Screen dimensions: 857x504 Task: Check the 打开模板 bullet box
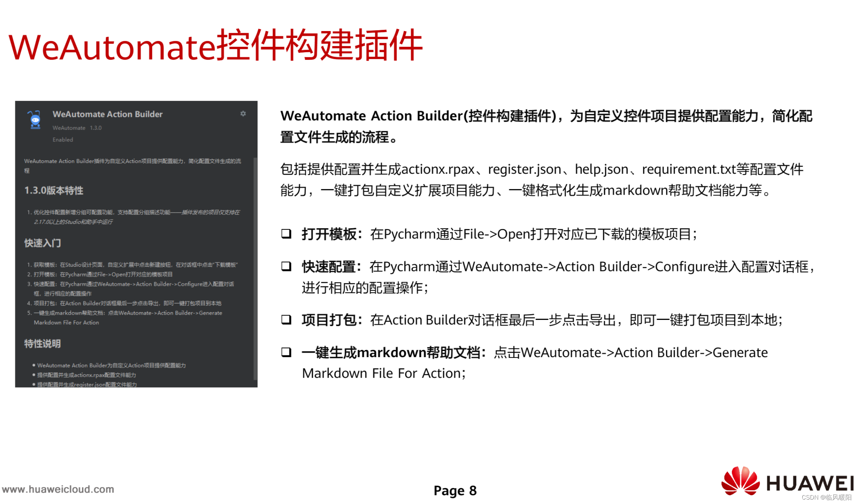(x=286, y=234)
